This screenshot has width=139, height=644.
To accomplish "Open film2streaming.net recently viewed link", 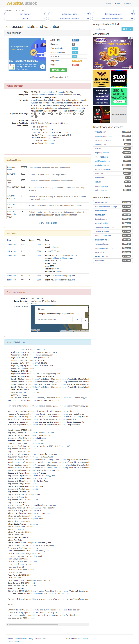I will (x=102, y=240).
